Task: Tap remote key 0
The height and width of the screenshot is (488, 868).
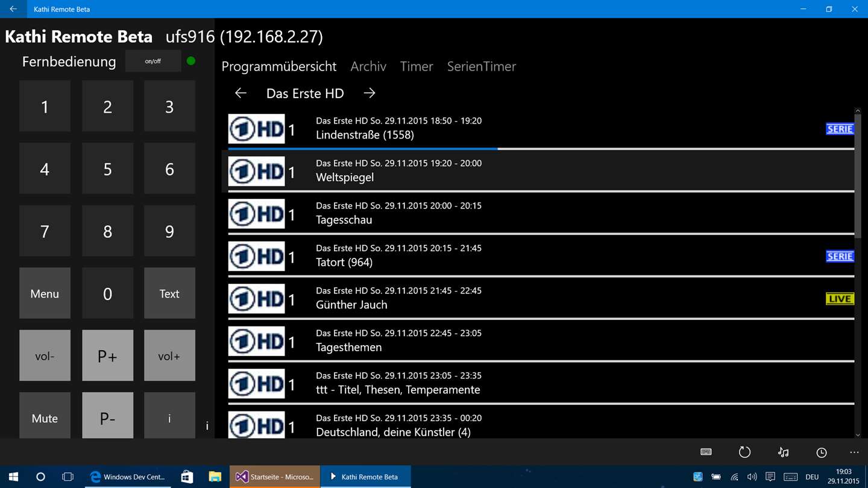Action: pos(107,293)
